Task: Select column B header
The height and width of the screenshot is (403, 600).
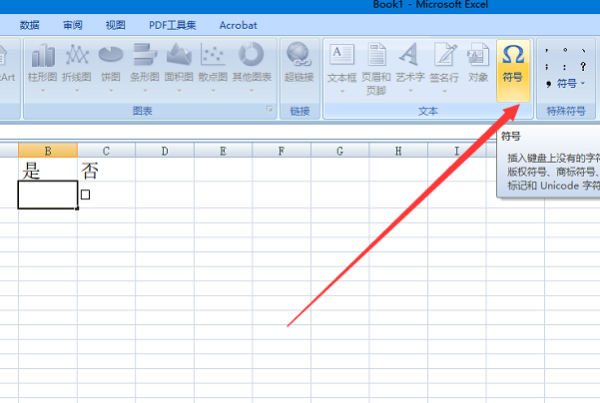Action: click(x=48, y=150)
